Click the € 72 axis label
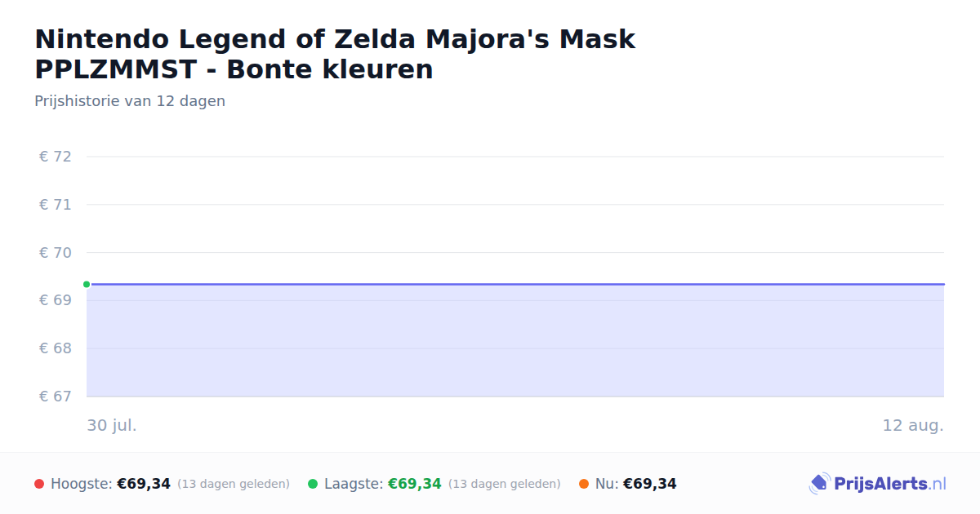 56,157
